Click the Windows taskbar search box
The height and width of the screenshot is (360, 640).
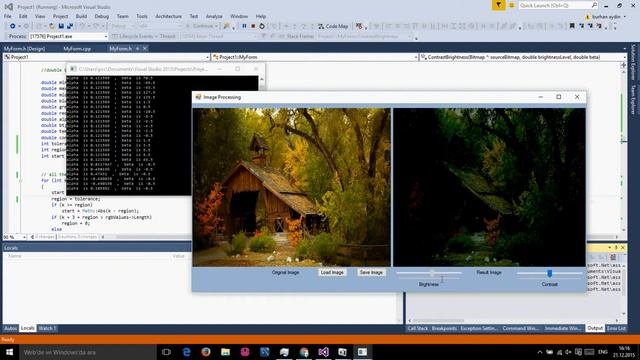click(88, 352)
